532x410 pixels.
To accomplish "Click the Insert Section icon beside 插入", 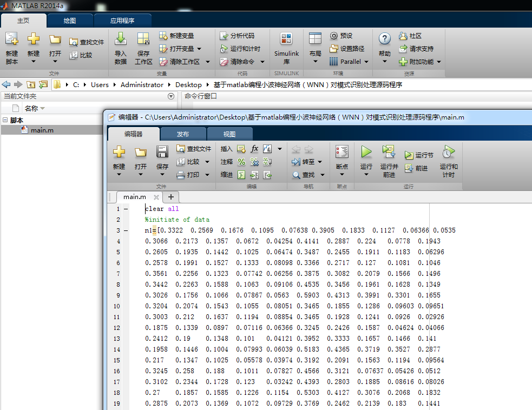I will 241,149.
